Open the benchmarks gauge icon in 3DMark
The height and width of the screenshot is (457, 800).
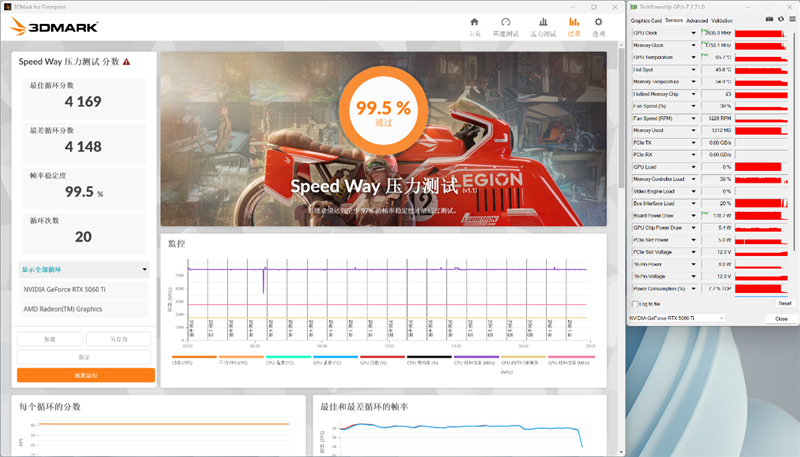coord(506,22)
